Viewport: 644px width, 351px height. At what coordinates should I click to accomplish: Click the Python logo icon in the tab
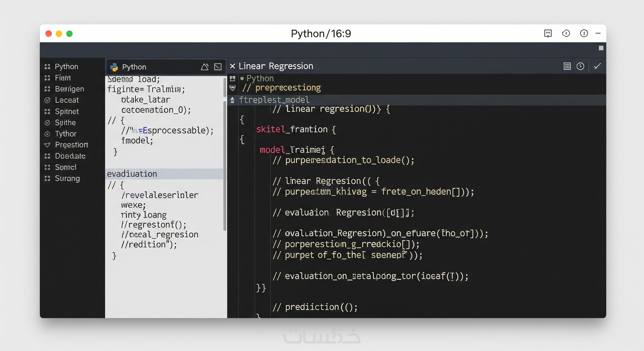pos(114,67)
